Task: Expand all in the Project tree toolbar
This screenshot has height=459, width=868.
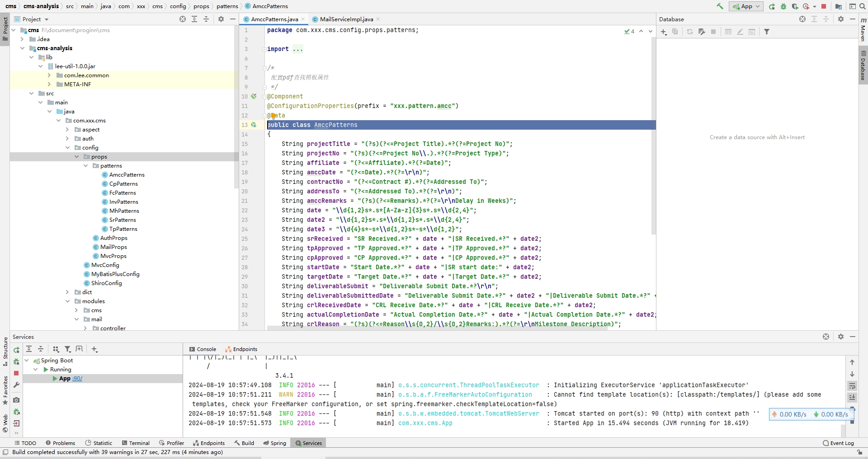Action: (194, 19)
